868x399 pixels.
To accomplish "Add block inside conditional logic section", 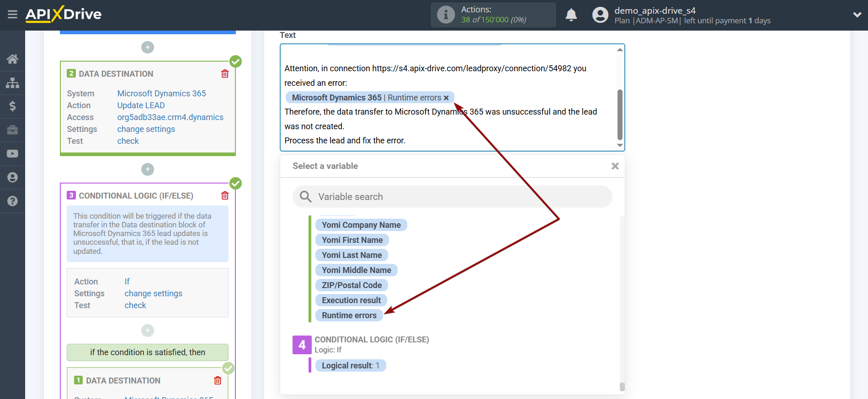I will point(148,330).
